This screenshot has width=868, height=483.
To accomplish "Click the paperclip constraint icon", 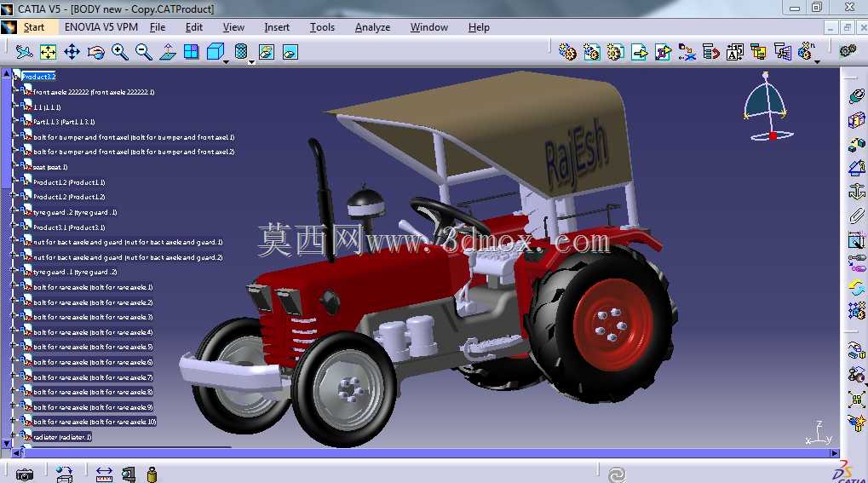I will click(x=856, y=216).
